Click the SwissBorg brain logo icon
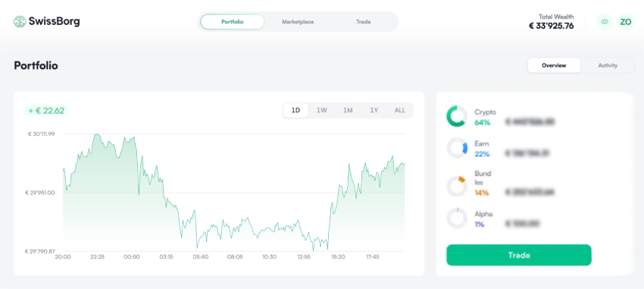This screenshot has height=289, width=644. [x=20, y=21]
